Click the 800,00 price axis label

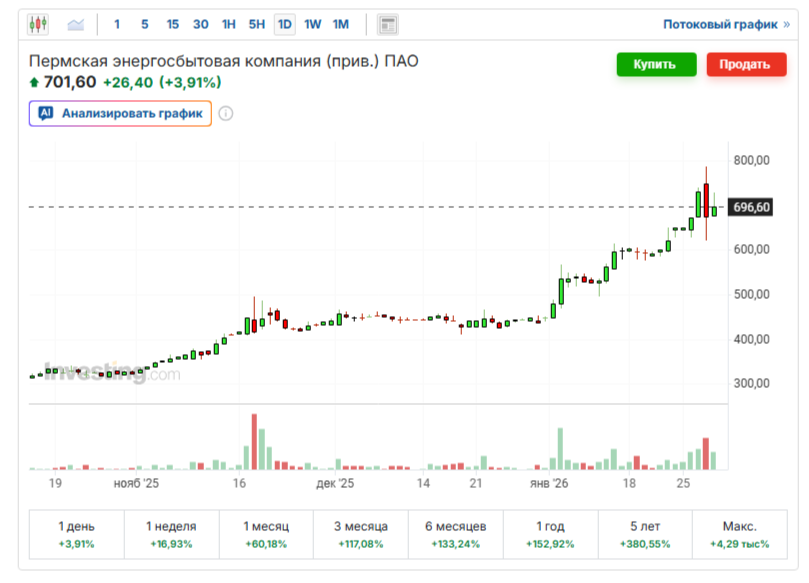pos(751,160)
